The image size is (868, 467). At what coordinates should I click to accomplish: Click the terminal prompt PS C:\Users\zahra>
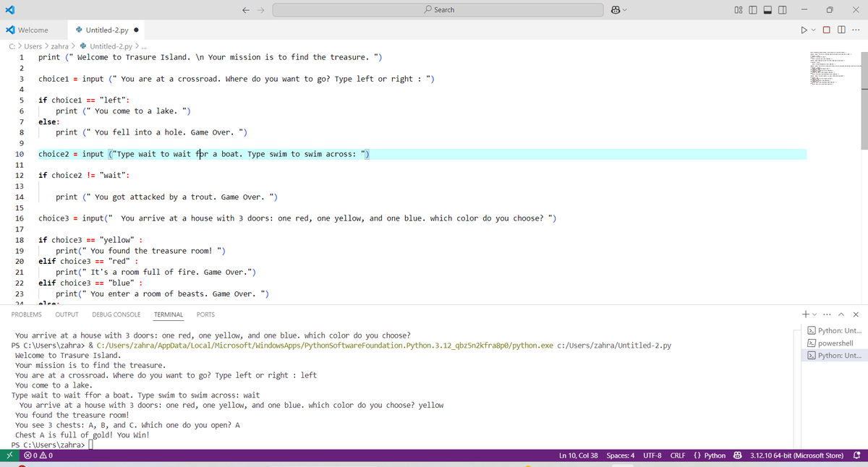pos(48,445)
